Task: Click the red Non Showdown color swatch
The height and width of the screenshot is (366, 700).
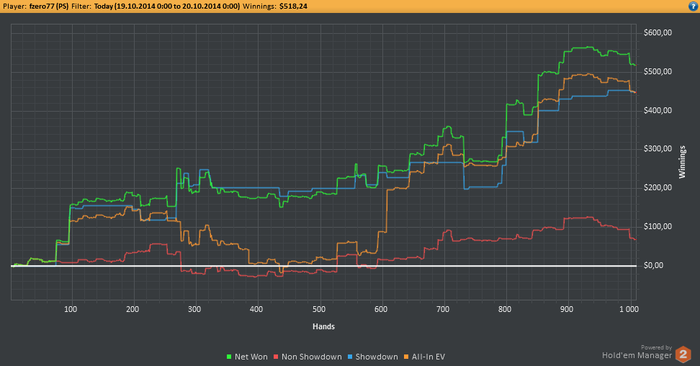Action: (x=276, y=357)
